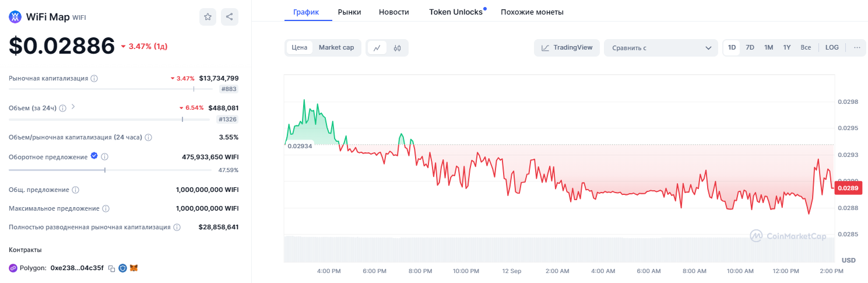Screen dimensions: 868x283
Task: Switch chart to Market cap view
Action: click(x=336, y=47)
